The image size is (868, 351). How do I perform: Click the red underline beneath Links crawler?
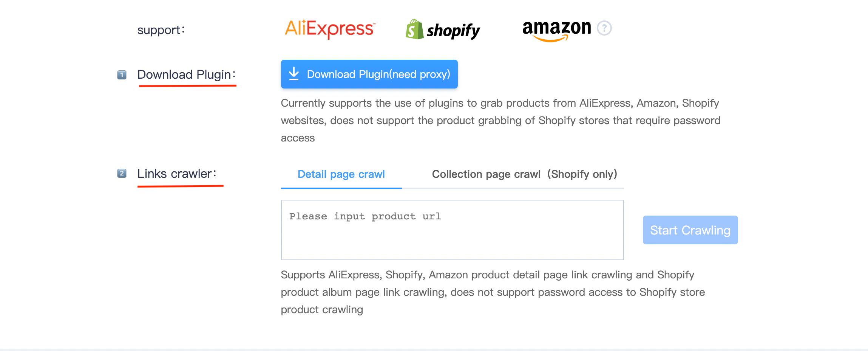(181, 186)
